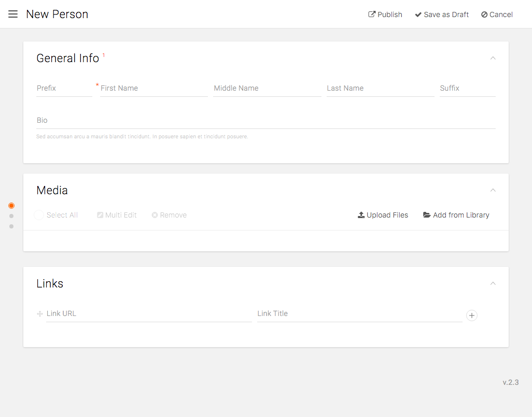Click the Bio text field
The image size is (532, 417).
pos(265,121)
